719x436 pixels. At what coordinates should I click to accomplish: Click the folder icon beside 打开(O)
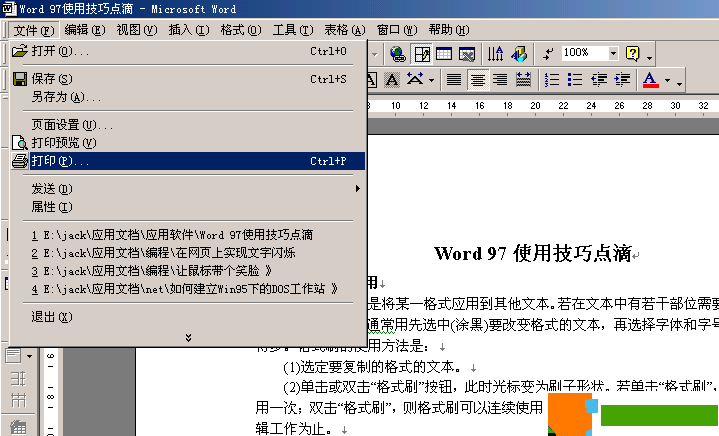coord(20,51)
